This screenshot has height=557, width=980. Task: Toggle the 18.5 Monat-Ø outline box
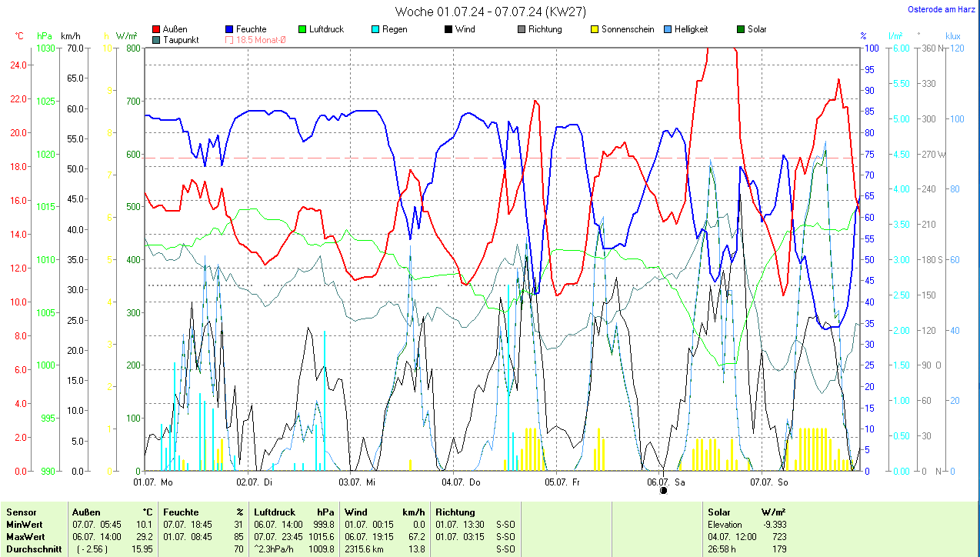(230, 40)
